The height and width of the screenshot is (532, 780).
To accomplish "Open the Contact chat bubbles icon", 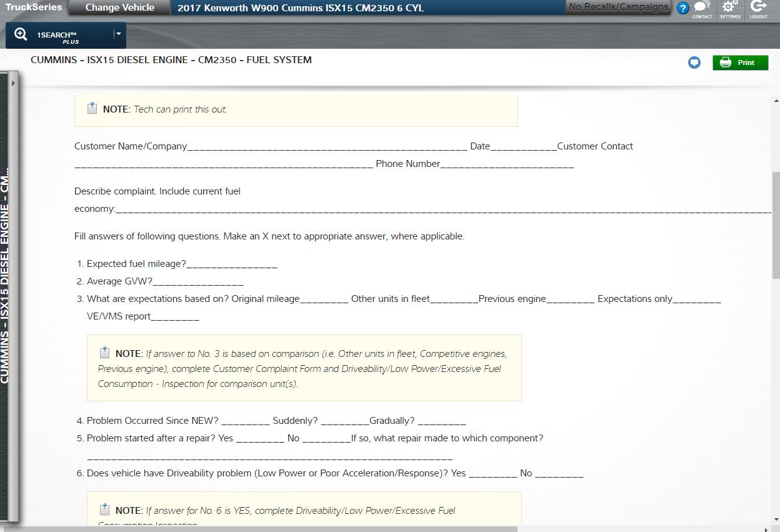I will point(702,8).
